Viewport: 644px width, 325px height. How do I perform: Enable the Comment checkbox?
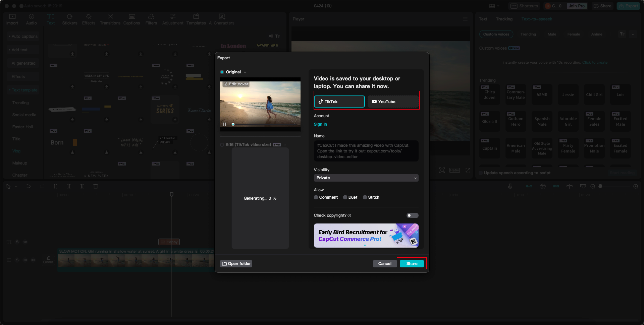(x=316, y=197)
